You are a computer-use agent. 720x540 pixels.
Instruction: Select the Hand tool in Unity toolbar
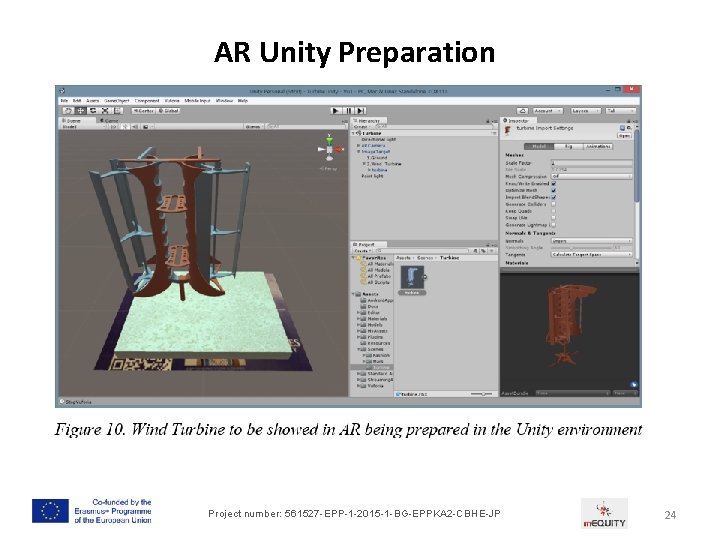point(68,111)
